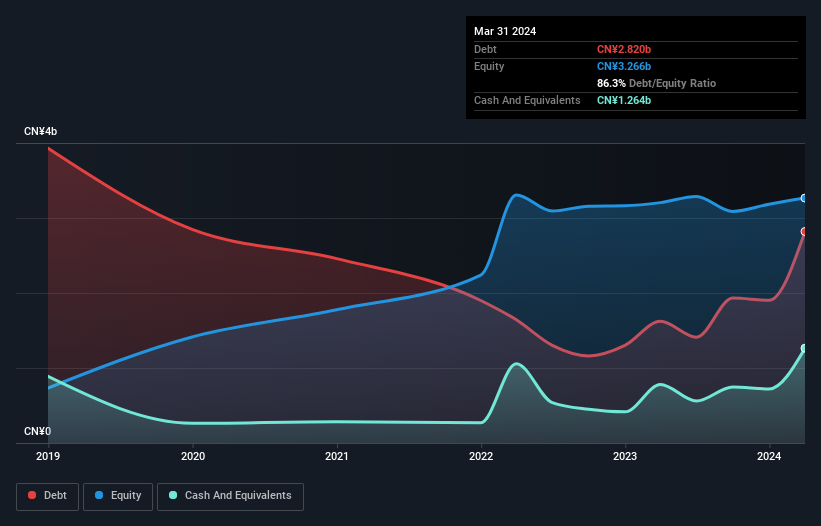
Task: Click the CN¥0 y-axis label
Action: point(38,431)
